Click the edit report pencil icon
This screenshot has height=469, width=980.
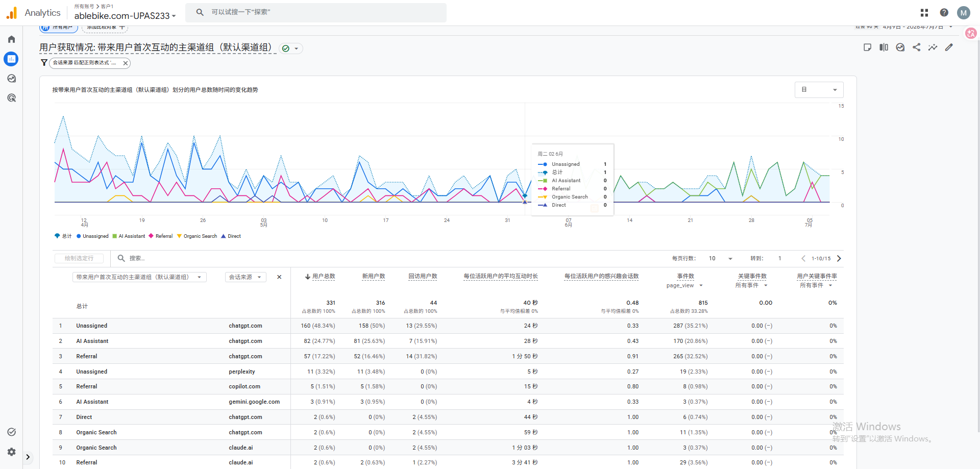point(949,47)
